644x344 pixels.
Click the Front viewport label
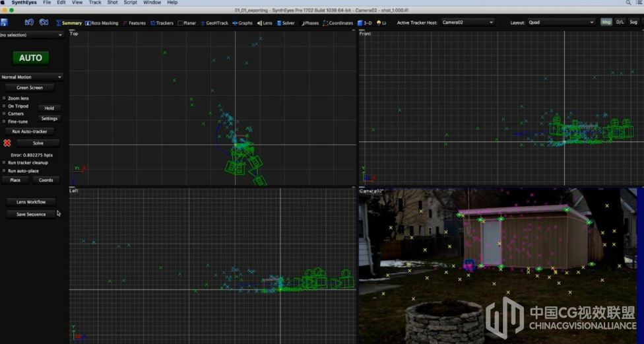point(365,34)
